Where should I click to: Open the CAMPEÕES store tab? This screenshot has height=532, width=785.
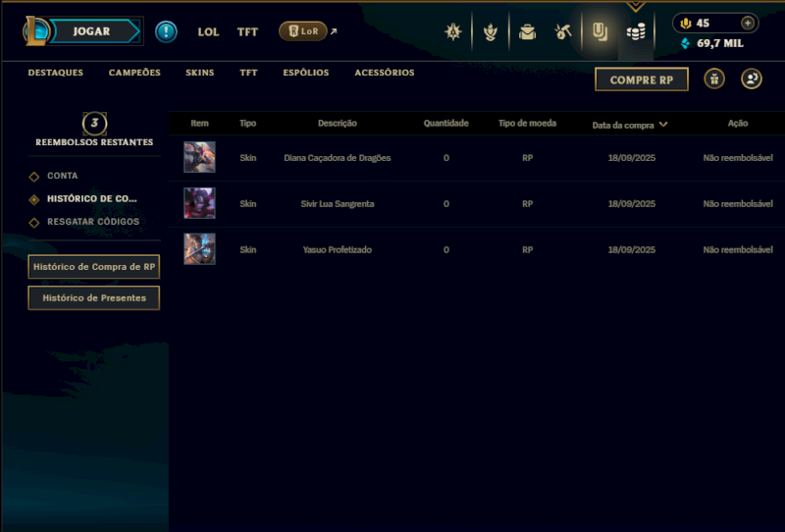point(134,73)
